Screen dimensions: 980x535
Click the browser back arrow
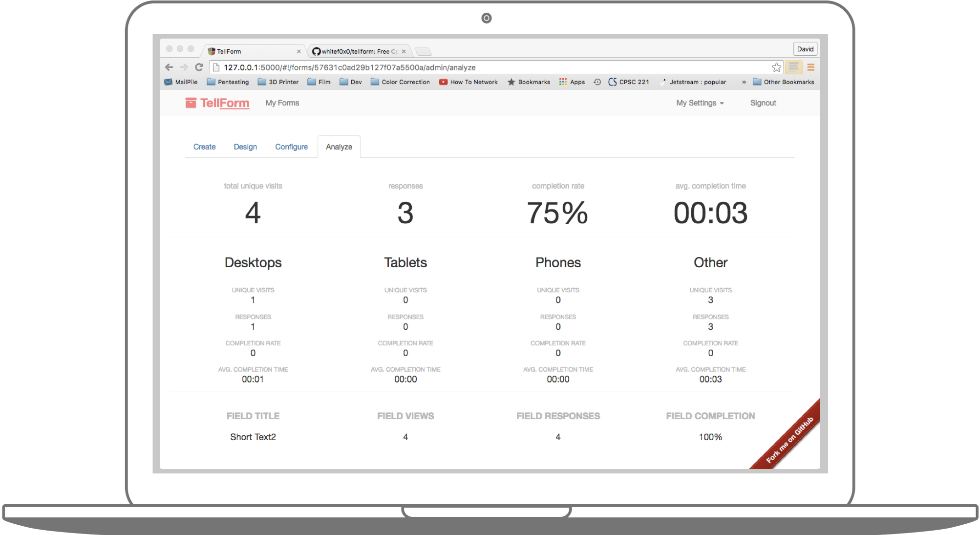coord(169,67)
